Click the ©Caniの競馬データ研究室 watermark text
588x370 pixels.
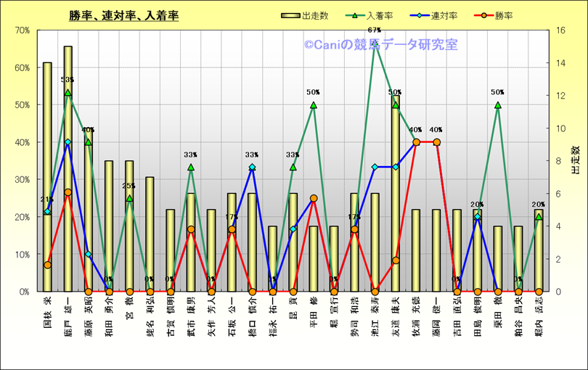pyautogui.click(x=380, y=45)
